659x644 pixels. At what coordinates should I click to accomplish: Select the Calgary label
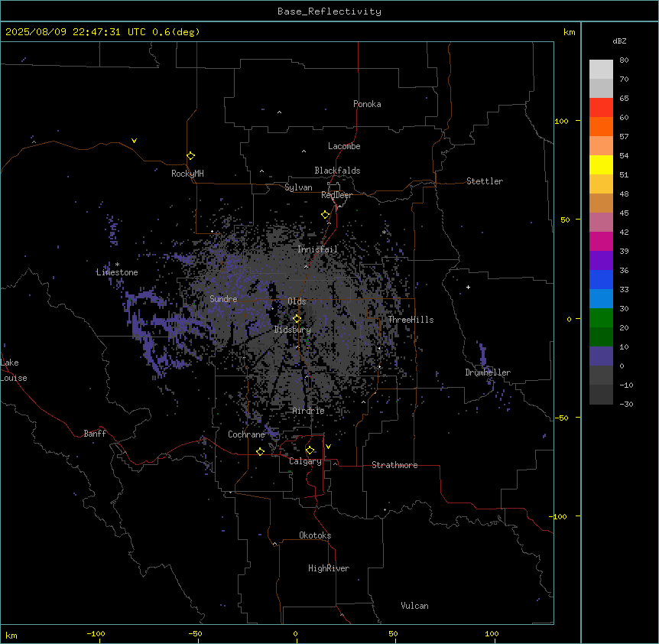pyautogui.click(x=305, y=461)
